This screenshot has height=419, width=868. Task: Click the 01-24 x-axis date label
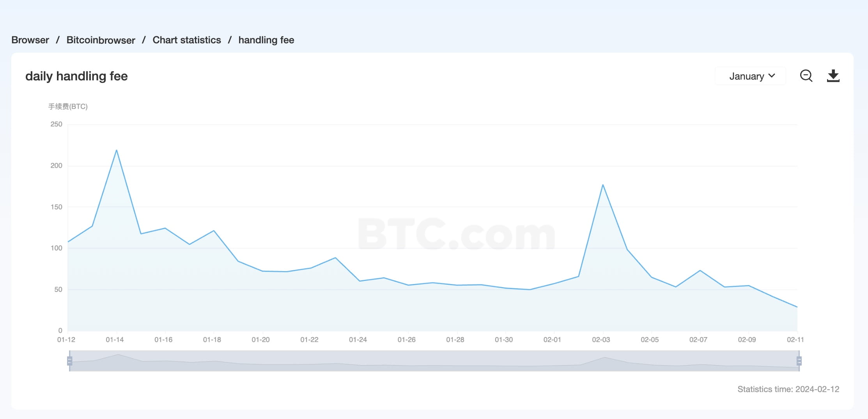358,340
